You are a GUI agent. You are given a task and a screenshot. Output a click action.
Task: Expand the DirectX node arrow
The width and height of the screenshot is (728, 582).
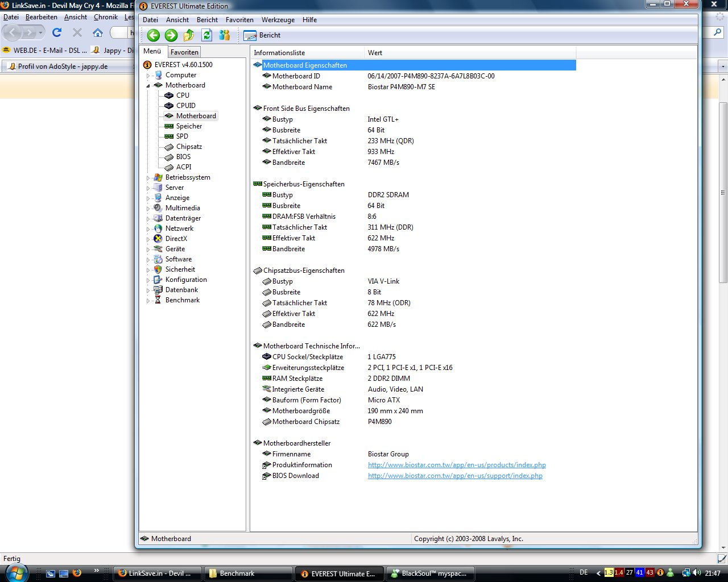[x=148, y=239]
